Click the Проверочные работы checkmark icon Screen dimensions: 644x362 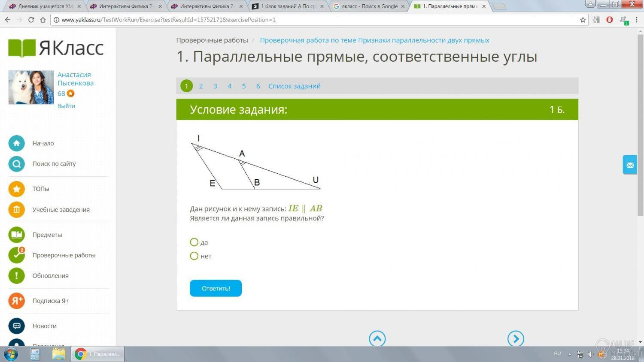16,255
